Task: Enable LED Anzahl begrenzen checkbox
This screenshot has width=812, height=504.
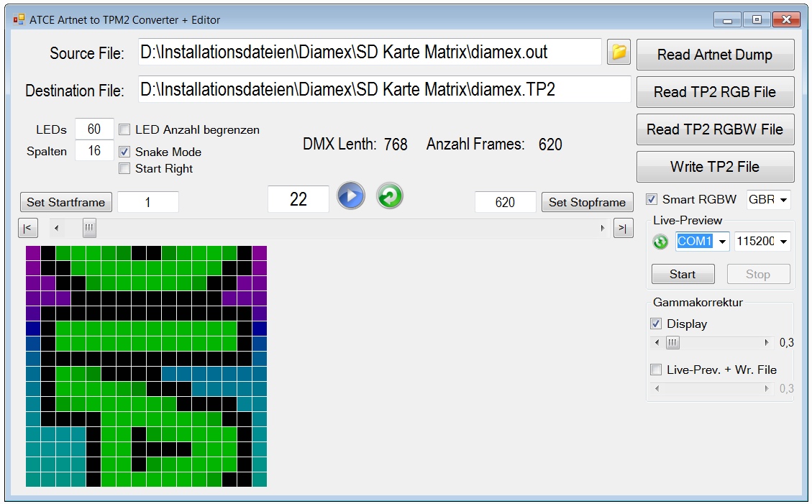Action: pyautogui.click(x=124, y=130)
